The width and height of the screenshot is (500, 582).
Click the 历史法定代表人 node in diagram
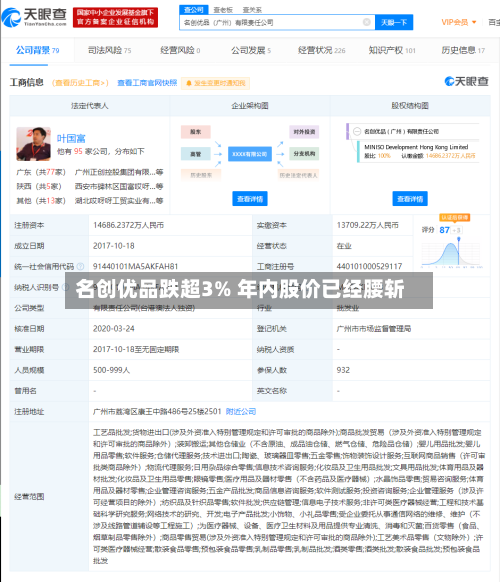click(x=298, y=175)
